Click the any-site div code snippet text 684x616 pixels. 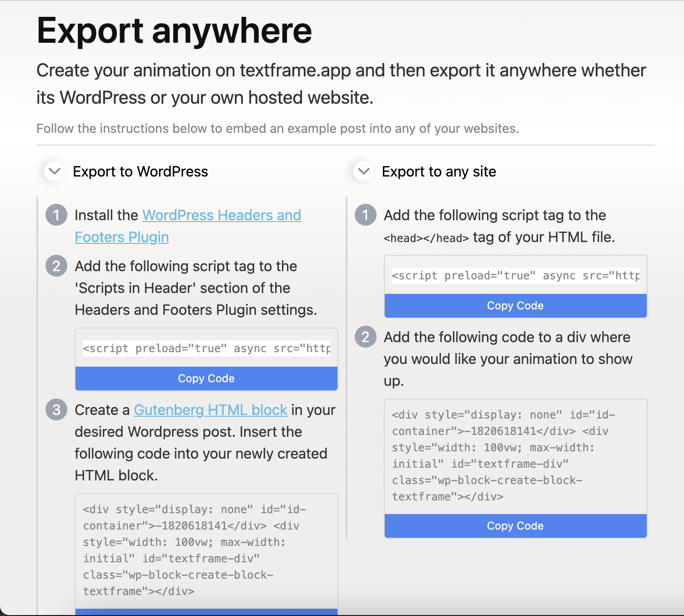click(503, 455)
